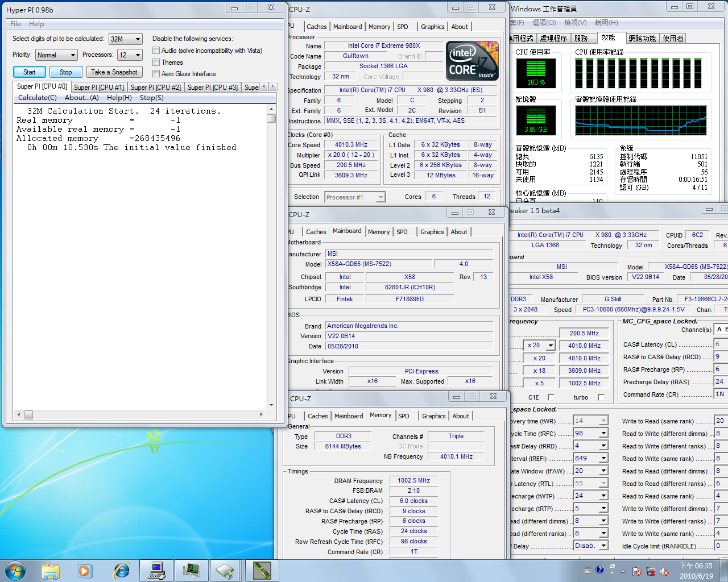The image size is (728, 582).
Task: Switch to Super PI [CPU #1] tab
Action: point(99,88)
